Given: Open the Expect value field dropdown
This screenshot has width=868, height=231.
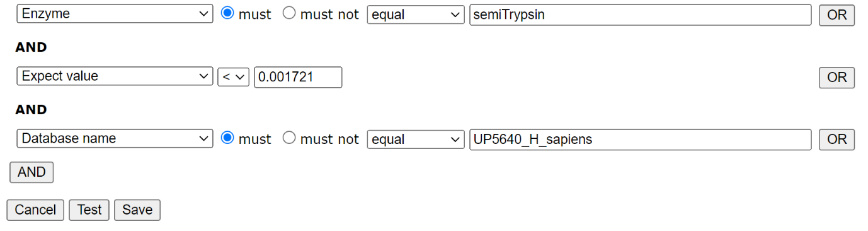Looking at the screenshot, I should click(115, 76).
